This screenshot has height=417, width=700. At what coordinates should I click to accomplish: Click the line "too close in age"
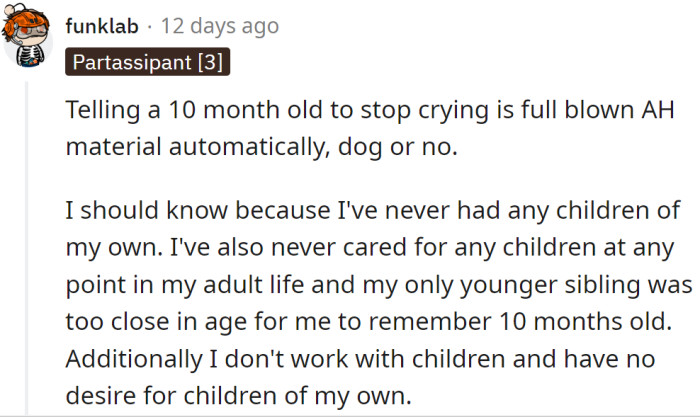click(x=369, y=322)
